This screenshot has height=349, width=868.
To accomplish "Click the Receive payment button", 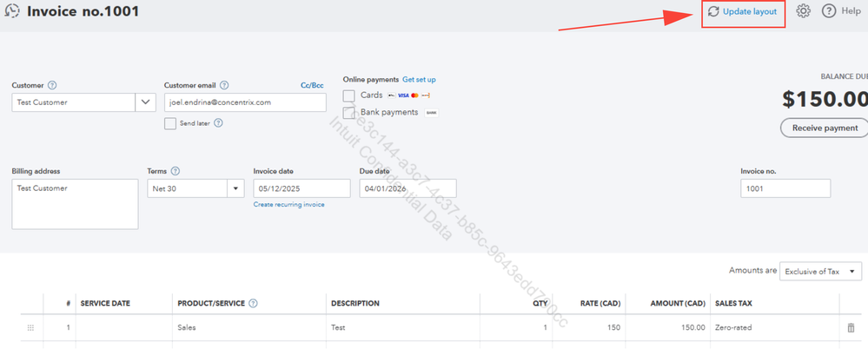I will click(x=825, y=128).
